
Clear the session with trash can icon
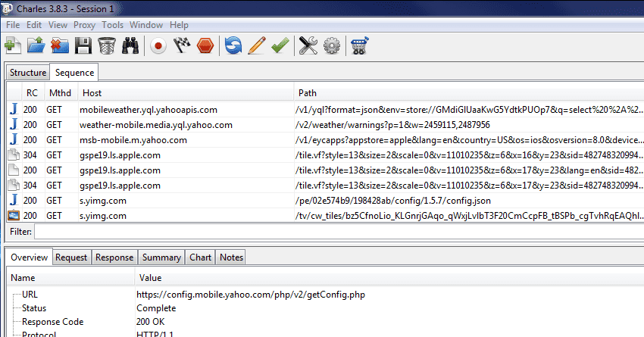pyautogui.click(x=107, y=45)
